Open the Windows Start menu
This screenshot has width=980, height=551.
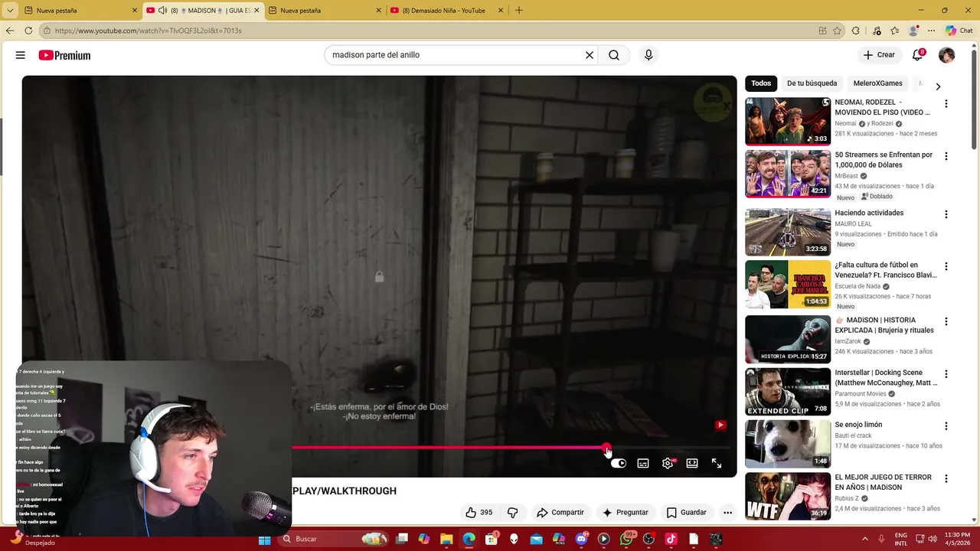point(265,539)
